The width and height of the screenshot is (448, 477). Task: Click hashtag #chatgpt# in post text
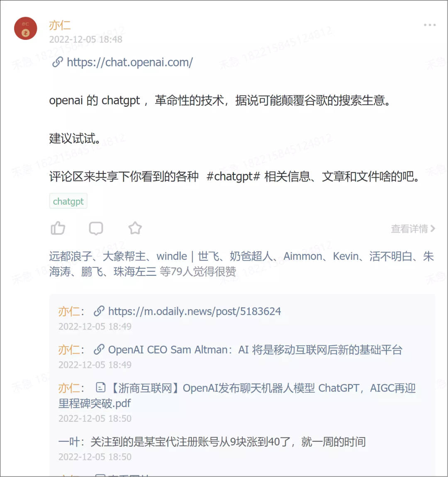point(233,176)
